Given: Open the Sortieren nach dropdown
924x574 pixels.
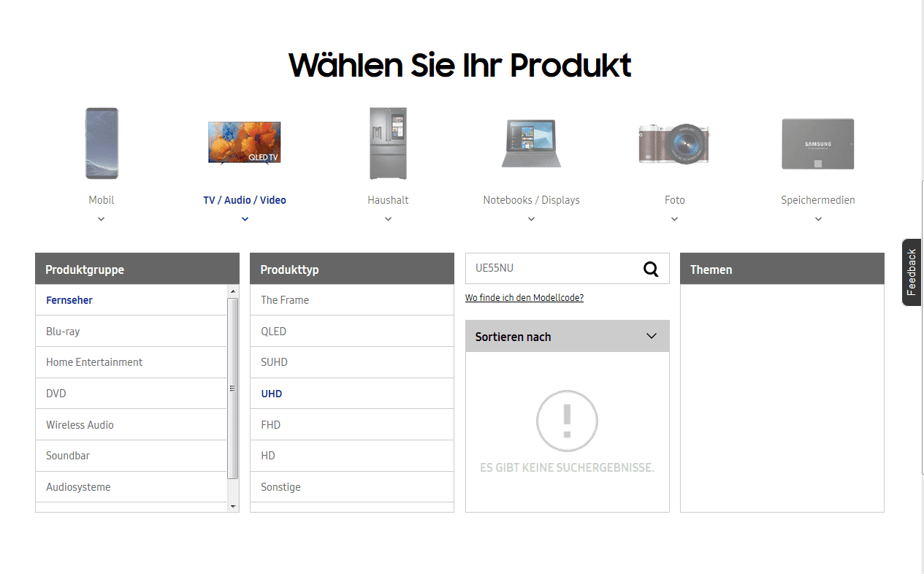Looking at the screenshot, I should [x=568, y=336].
